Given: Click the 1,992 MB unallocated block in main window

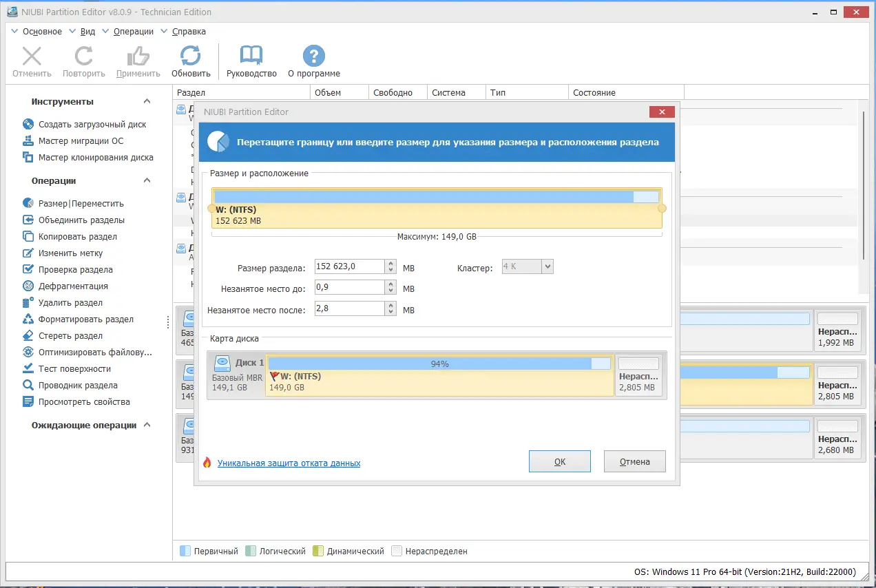Looking at the screenshot, I should pos(837,330).
